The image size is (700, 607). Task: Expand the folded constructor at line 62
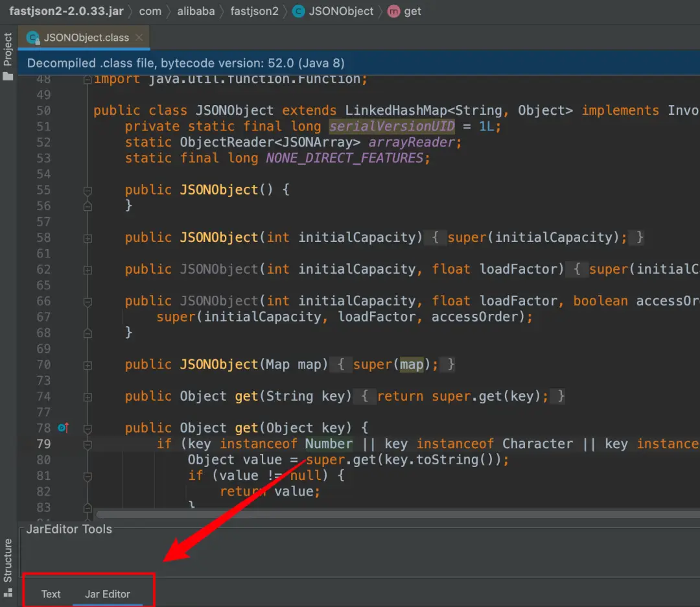click(87, 270)
